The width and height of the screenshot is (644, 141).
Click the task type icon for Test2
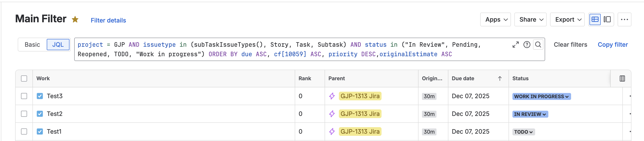tap(40, 114)
